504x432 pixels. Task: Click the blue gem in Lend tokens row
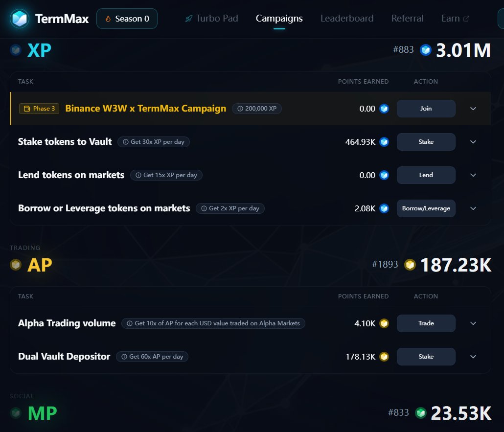pos(384,175)
